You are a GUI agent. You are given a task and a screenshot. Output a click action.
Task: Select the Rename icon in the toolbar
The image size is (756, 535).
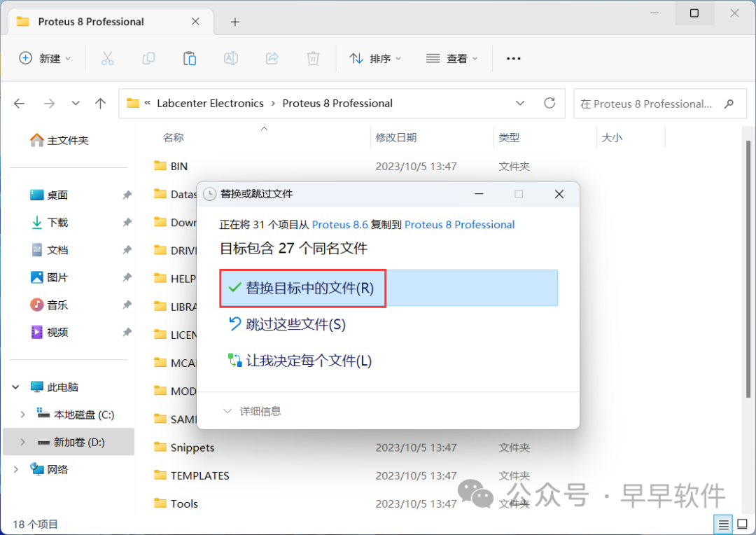point(231,58)
